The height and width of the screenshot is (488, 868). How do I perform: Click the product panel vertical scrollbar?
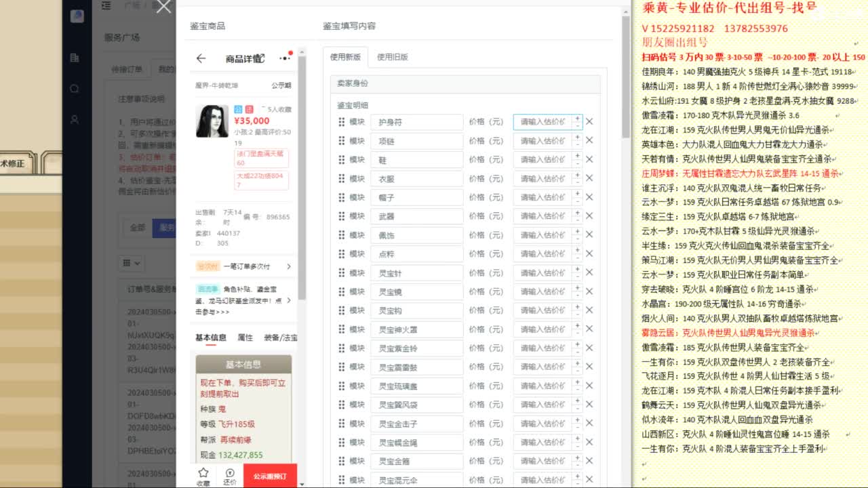point(302,178)
